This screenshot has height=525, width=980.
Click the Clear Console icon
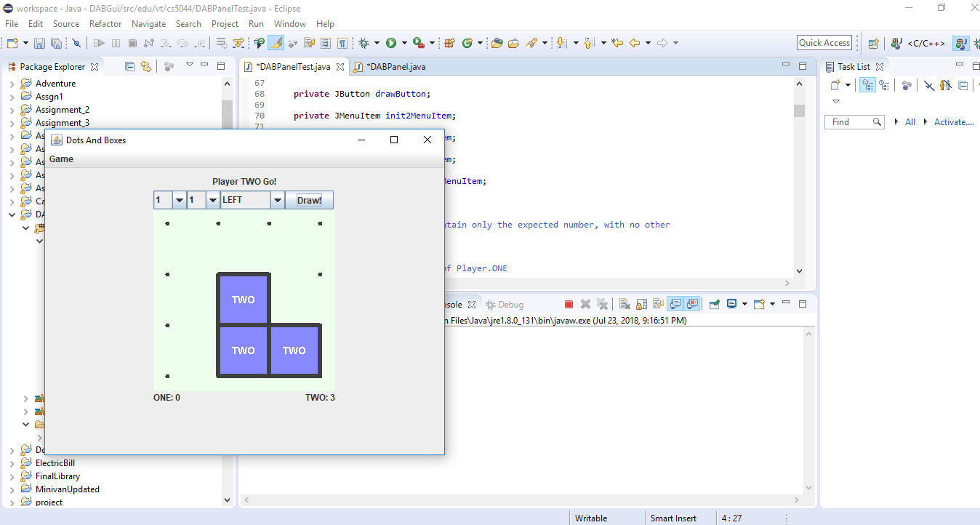click(x=624, y=305)
